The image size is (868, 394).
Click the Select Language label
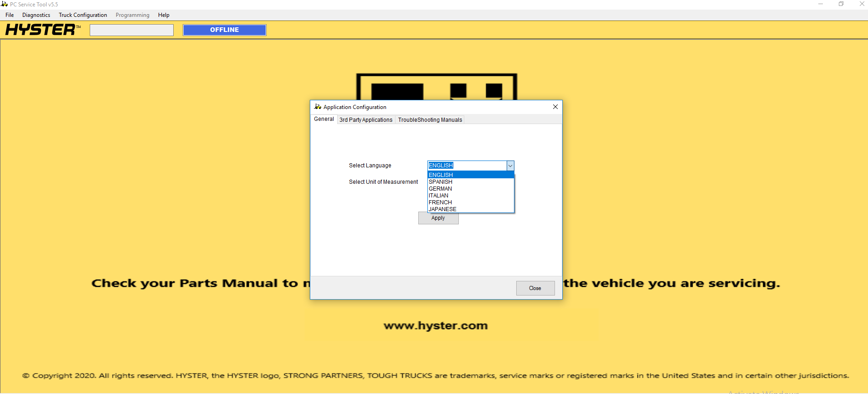tap(370, 166)
